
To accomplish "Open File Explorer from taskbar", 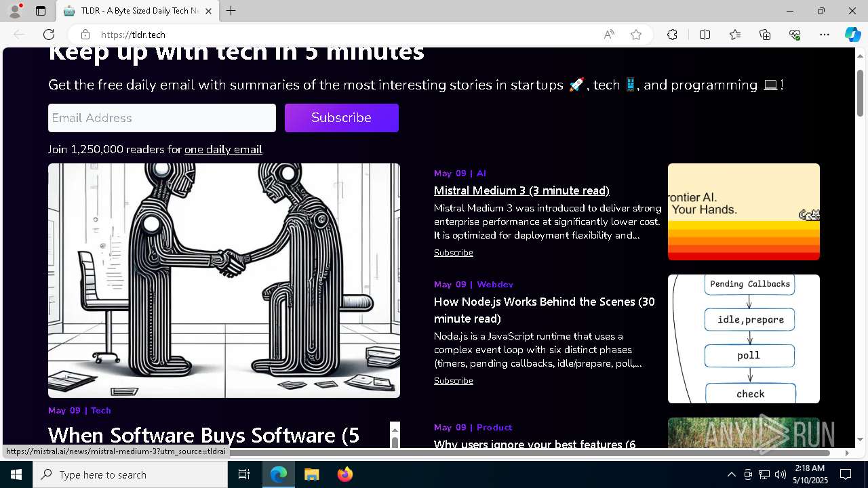I will coord(311,474).
